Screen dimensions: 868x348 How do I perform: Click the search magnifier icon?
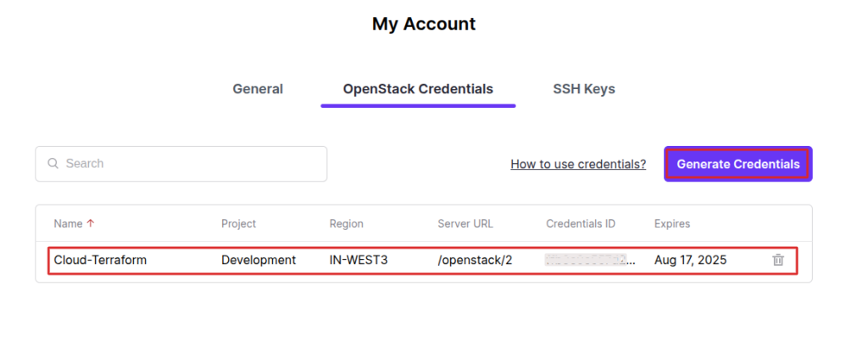[x=53, y=164]
